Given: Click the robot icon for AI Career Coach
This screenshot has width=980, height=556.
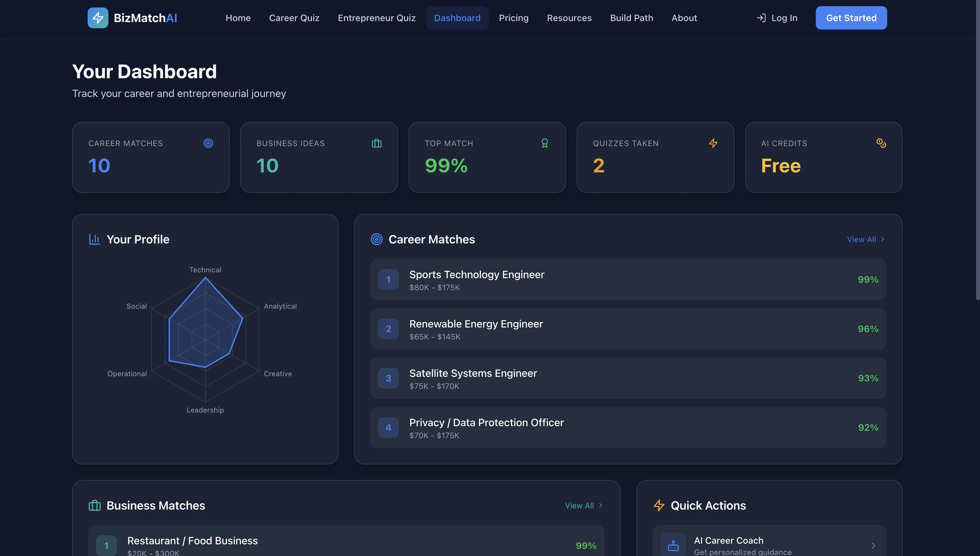Looking at the screenshot, I should tap(673, 545).
